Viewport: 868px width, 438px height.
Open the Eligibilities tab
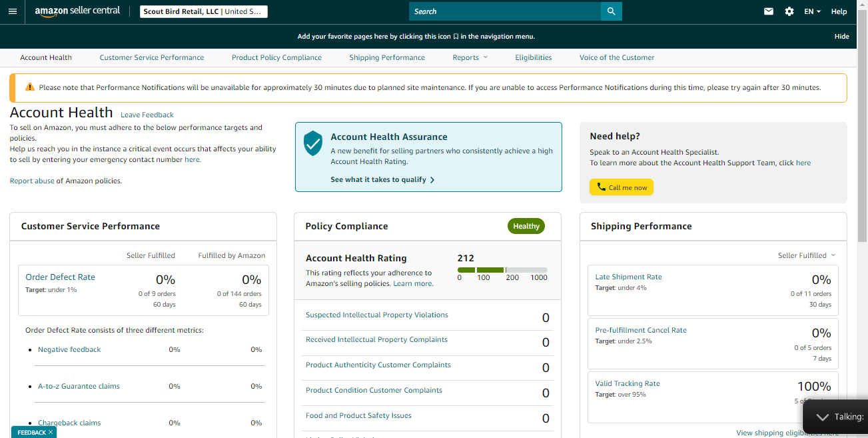pos(534,57)
